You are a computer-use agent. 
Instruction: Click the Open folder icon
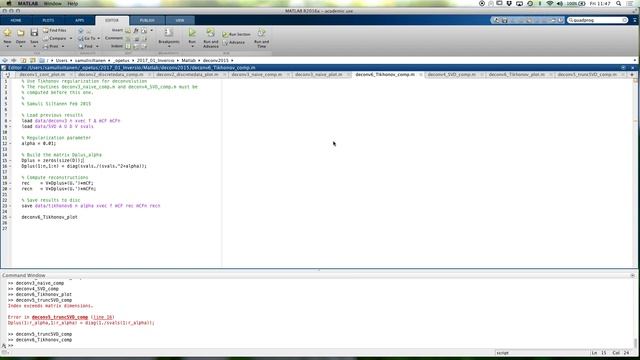pos(20,33)
